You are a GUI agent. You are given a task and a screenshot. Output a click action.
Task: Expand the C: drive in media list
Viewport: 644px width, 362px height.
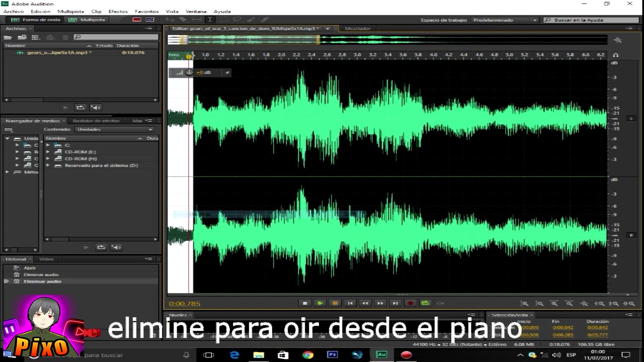[48, 145]
